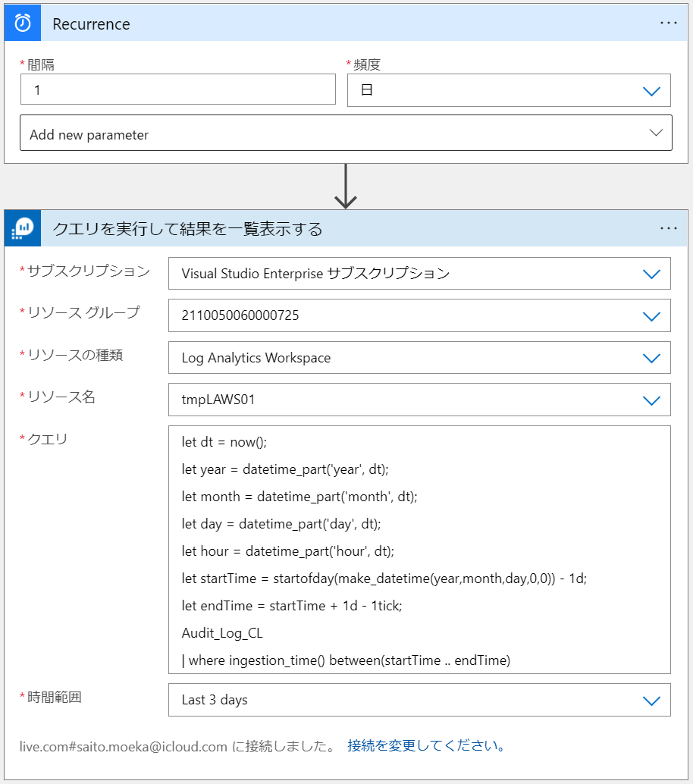
Task: Click the 'let startTime = startofday' query line
Action: pos(384,579)
